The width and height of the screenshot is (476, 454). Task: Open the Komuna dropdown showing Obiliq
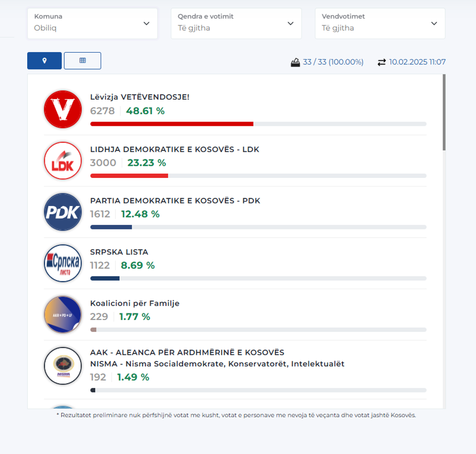92,23
